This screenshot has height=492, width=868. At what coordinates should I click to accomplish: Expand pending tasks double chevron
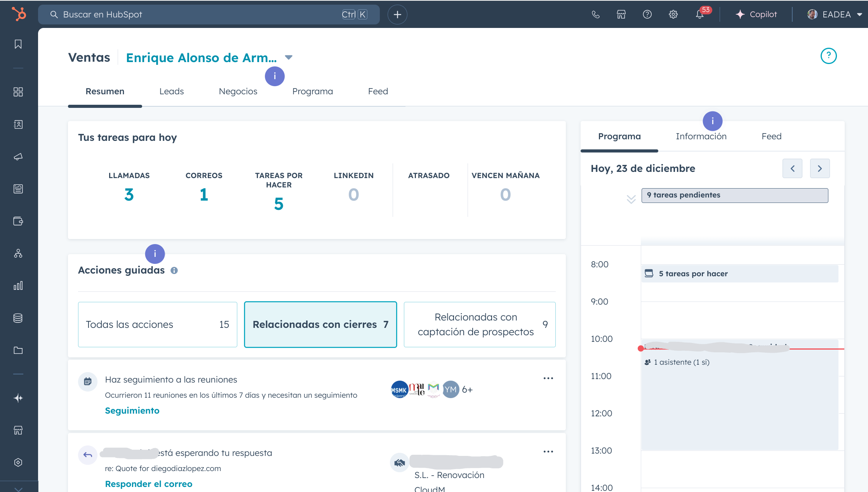[631, 199]
